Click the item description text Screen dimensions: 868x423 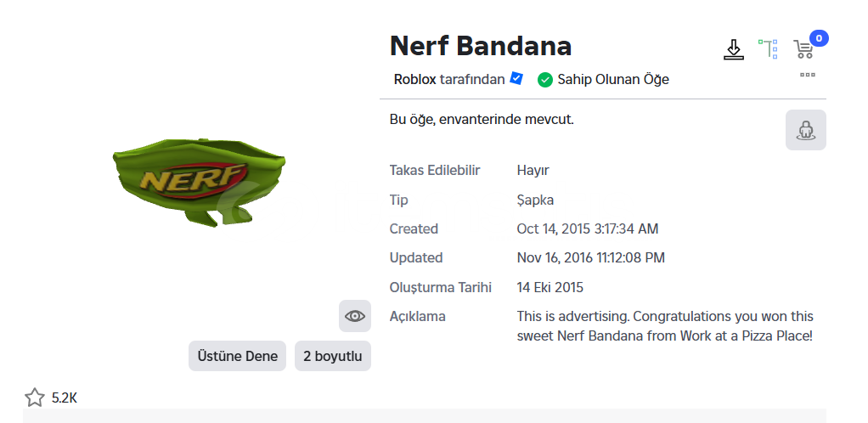click(665, 326)
